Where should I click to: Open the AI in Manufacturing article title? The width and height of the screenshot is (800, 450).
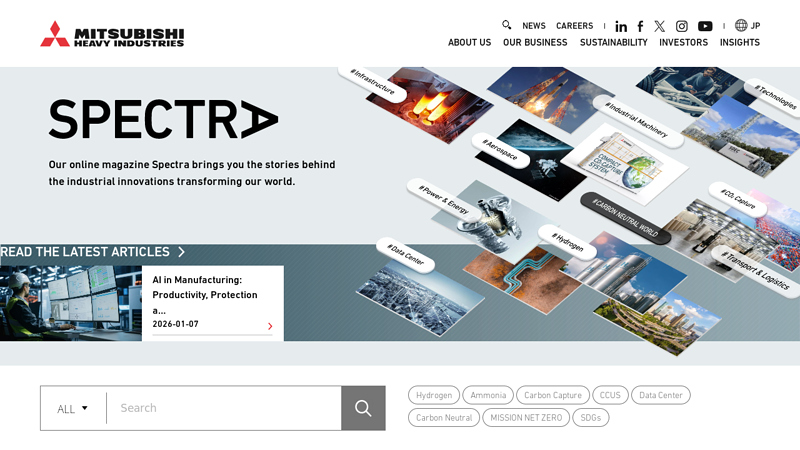click(205, 295)
